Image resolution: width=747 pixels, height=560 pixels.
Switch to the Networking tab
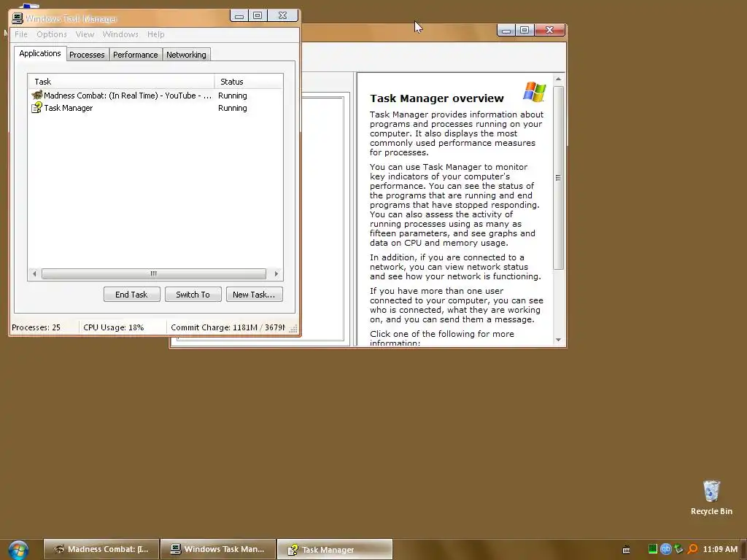click(x=186, y=55)
